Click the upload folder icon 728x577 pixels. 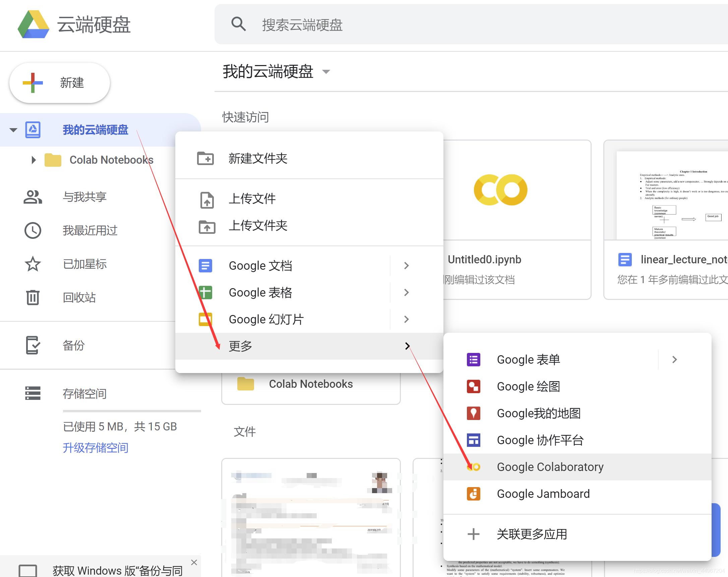[207, 227]
